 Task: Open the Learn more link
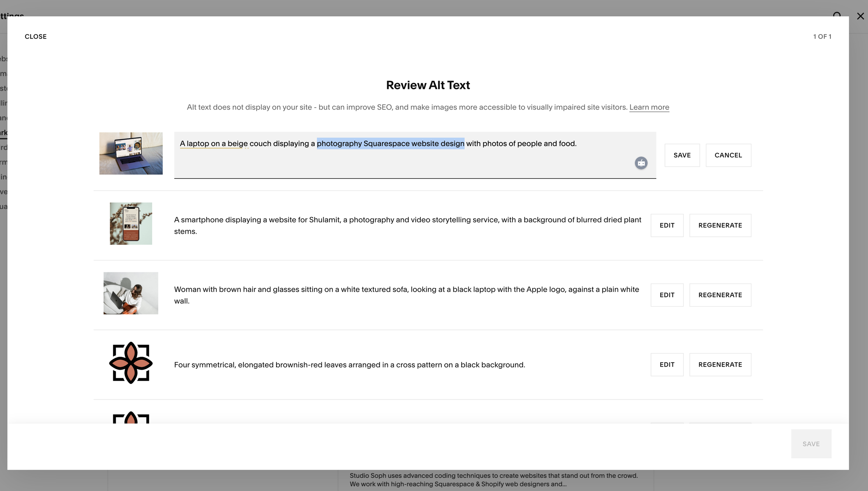point(649,107)
